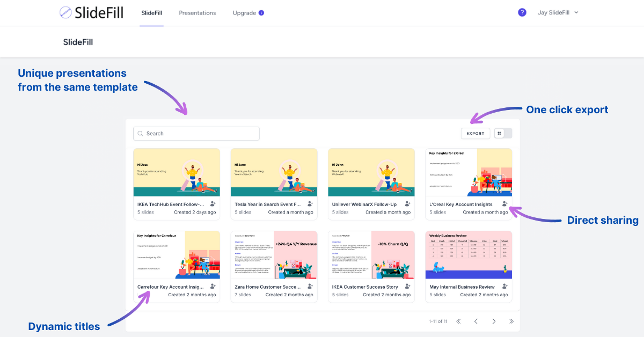Jump to first page of results
This screenshot has width=644, height=337.
pos(458,321)
